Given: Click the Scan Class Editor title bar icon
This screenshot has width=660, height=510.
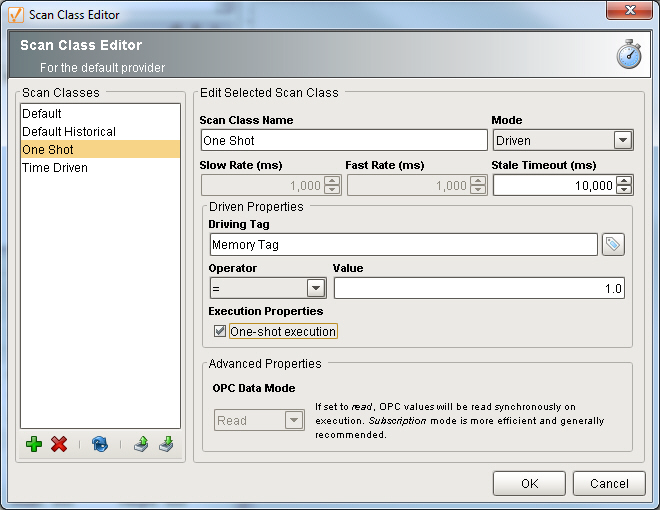Looking at the screenshot, I should pyautogui.click(x=15, y=14).
